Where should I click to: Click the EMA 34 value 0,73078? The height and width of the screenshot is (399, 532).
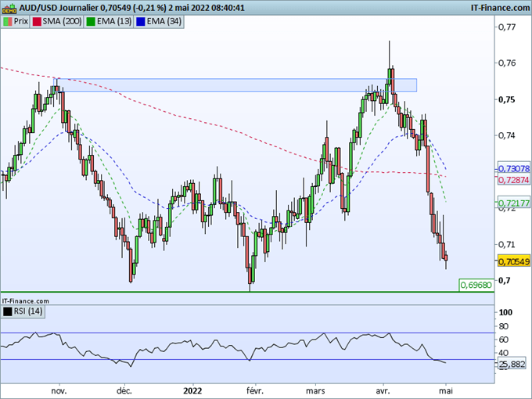pos(514,169)
